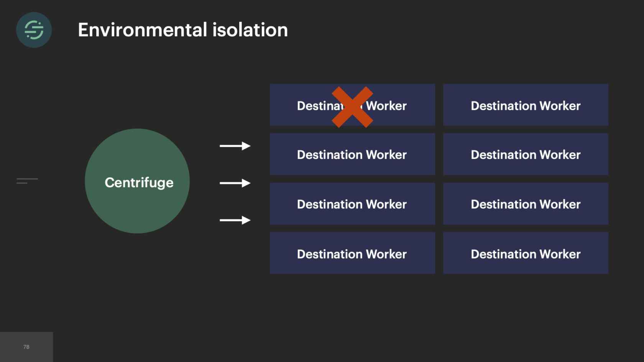
Task: Click the word "isolation" in the title
Action: [x=250, y=30]
